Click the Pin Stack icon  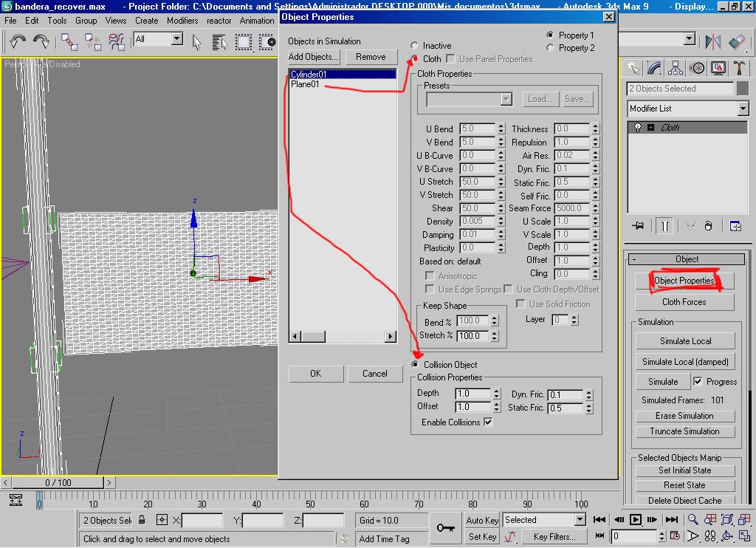(x=639, y=226)
